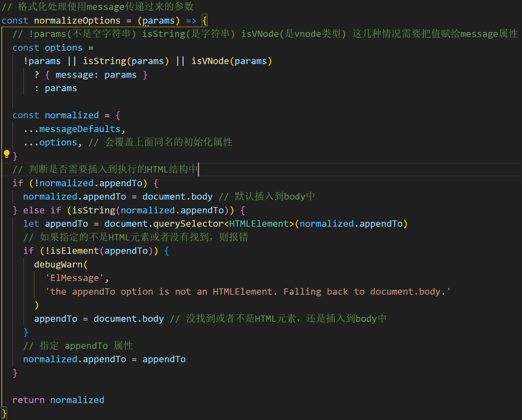Click the 判断是否需要插入 comment line
Screen dimensions: 522x420
(104, 169)
